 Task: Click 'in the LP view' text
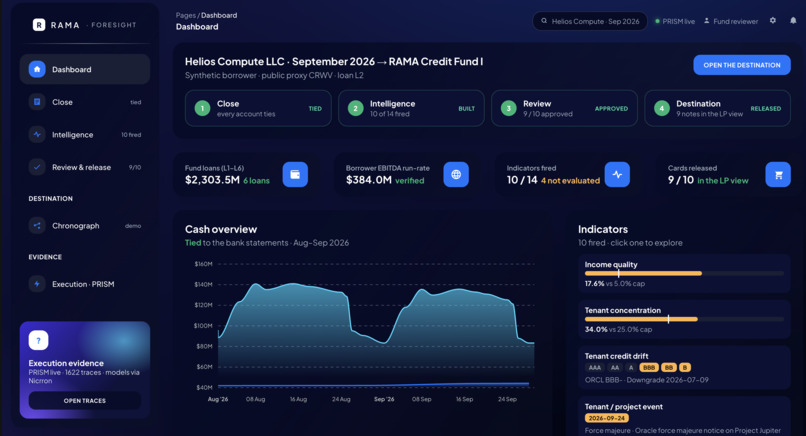point(723,180)
